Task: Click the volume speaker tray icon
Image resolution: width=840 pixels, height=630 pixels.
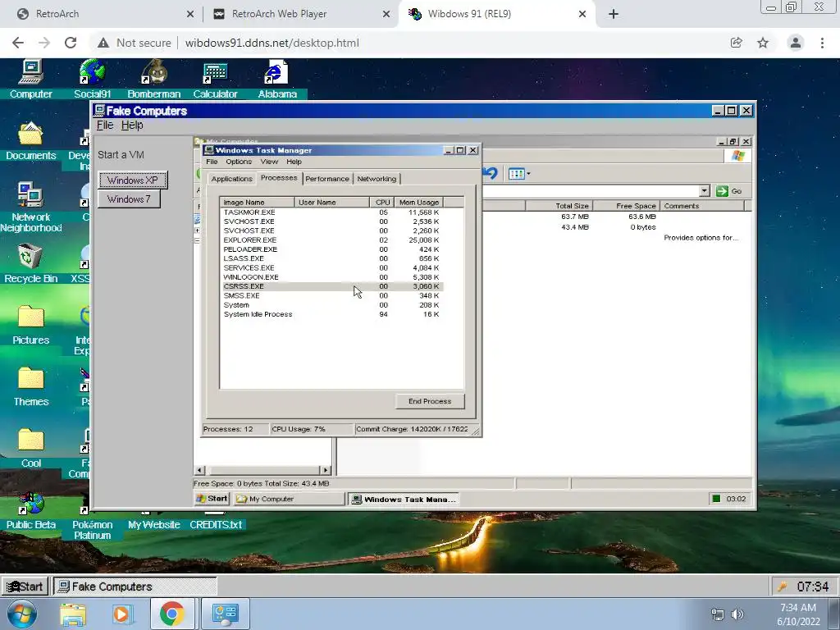Action: (x=738, y=614)
